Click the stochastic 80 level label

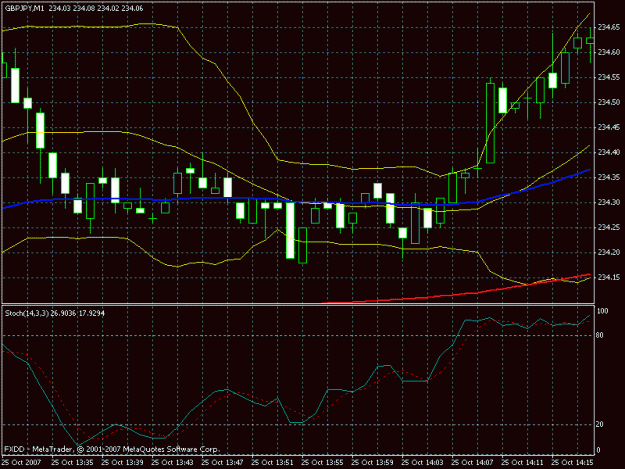(x=600, y=336)
